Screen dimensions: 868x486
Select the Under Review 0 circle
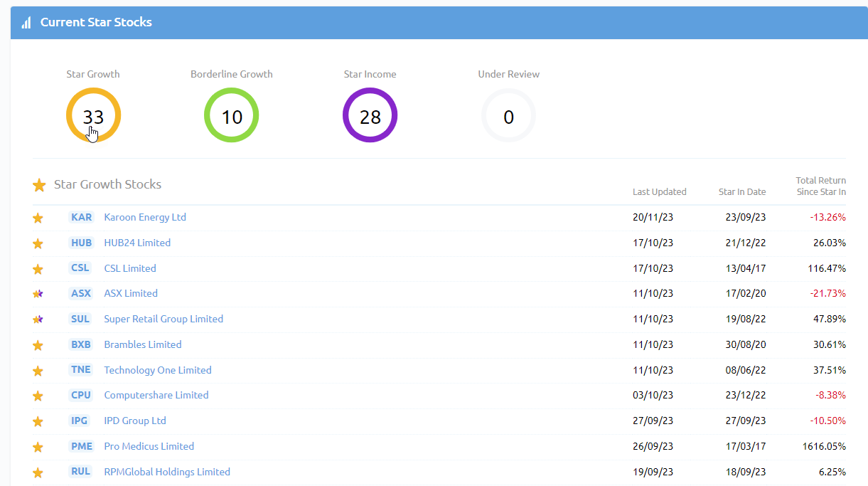tap(508, 116)
